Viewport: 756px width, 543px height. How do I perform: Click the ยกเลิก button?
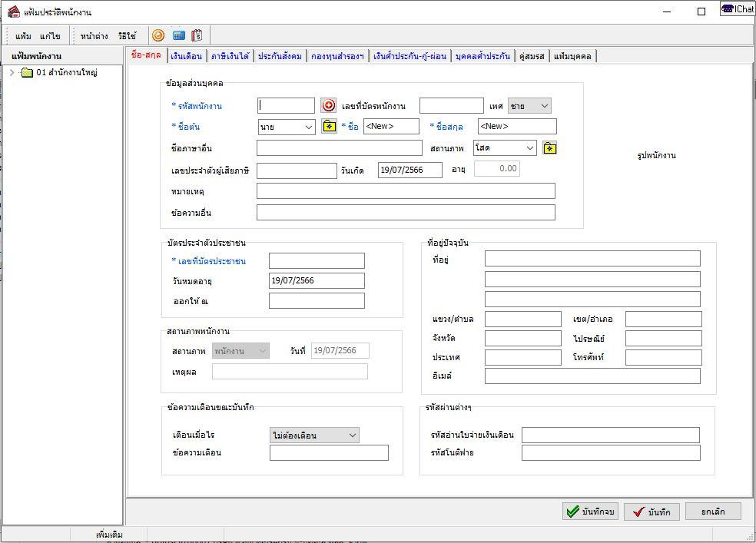click(x=712, y=512)
